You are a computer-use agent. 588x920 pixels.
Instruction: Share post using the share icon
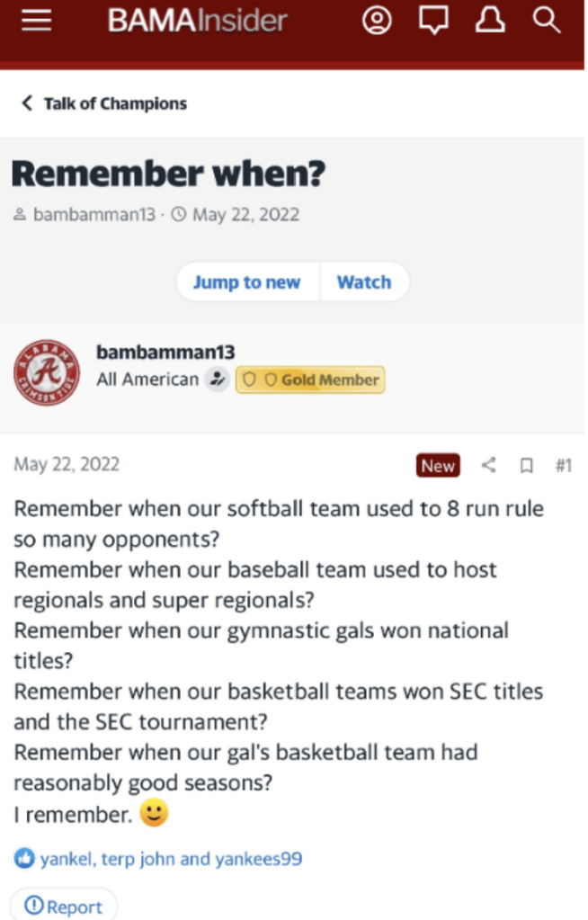[x=489, y=465]
